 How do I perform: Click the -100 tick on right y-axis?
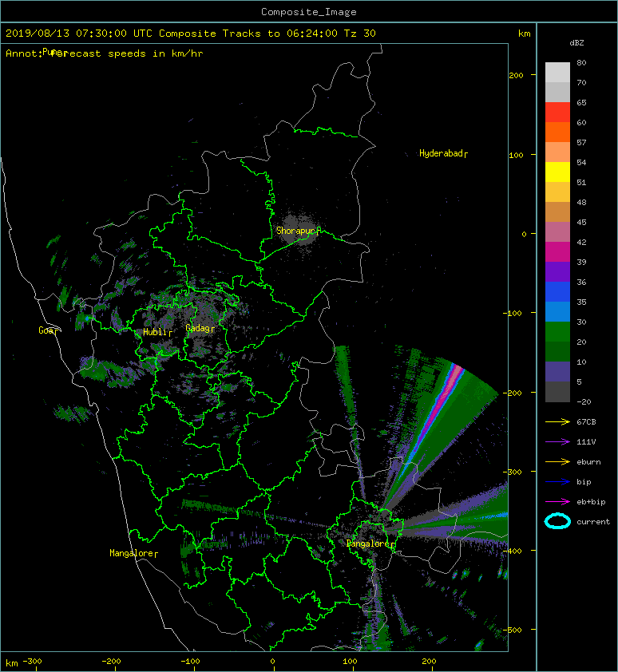[x=513, y=314]
